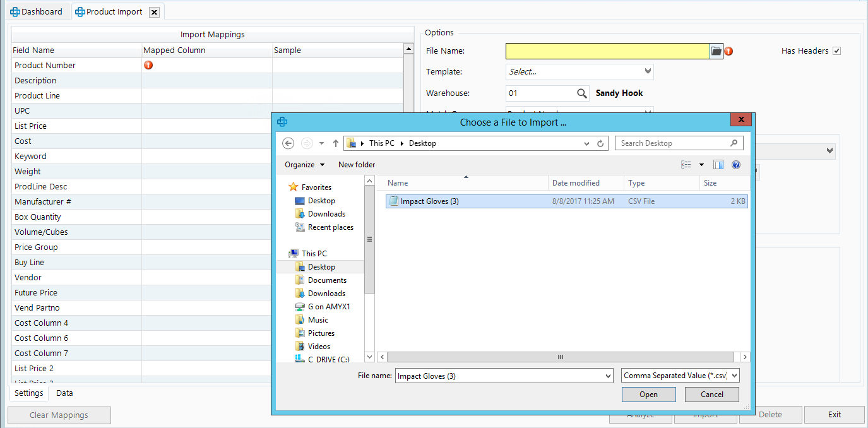Open the file dialog help icon

735,165
